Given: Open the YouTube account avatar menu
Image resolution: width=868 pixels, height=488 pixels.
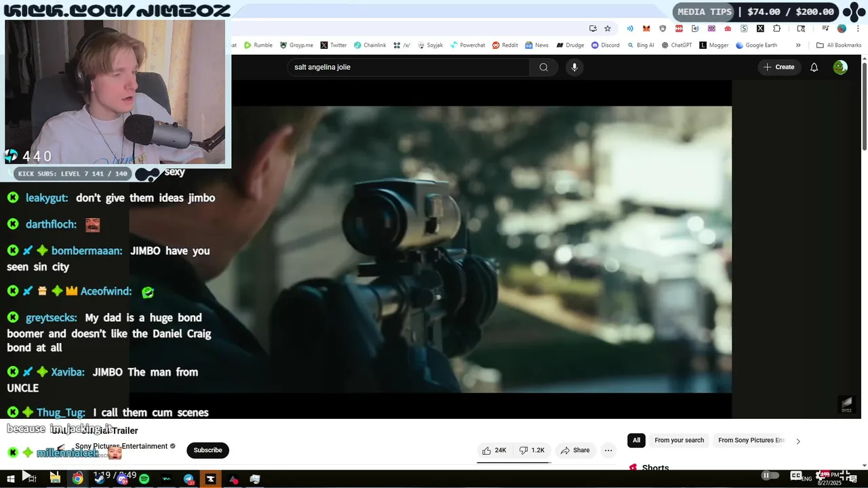Looking at the screenshot, I should pos(840,67).
